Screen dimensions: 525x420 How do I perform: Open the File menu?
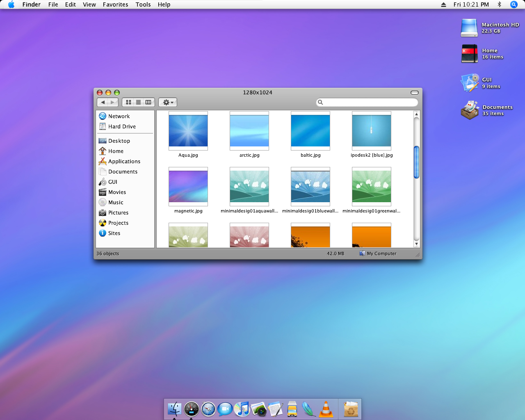coord(53,5)
